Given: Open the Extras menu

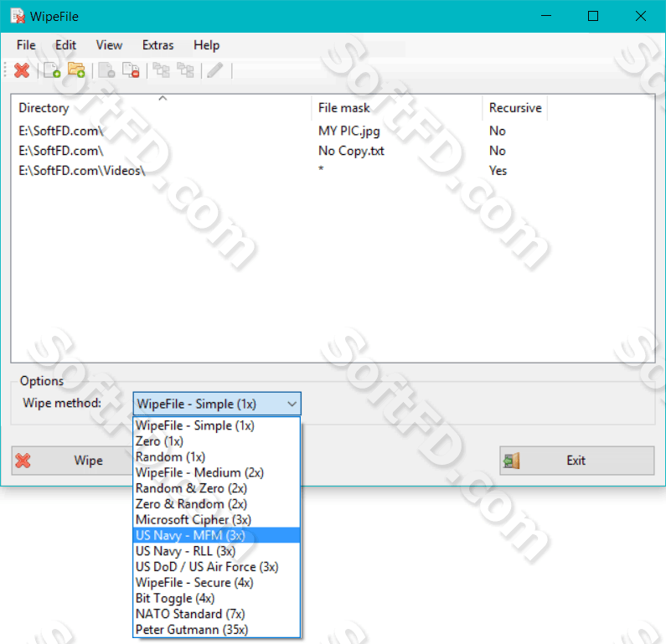Looking at the screenshot, I should (158, 45).
